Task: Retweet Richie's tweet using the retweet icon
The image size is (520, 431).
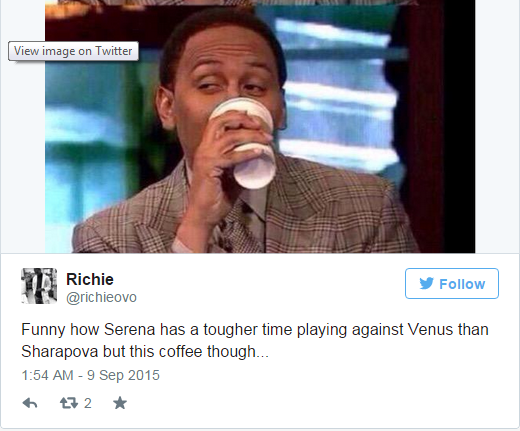Action: tap(69, 403)
